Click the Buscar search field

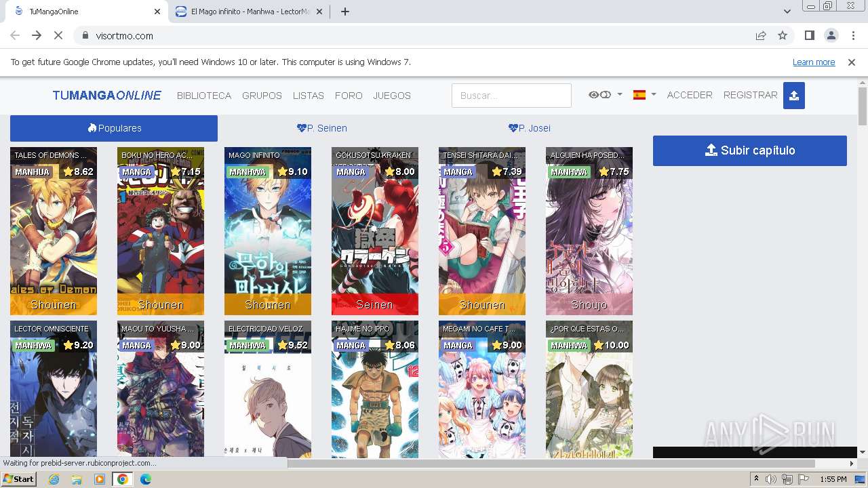(x=511, y=96)
